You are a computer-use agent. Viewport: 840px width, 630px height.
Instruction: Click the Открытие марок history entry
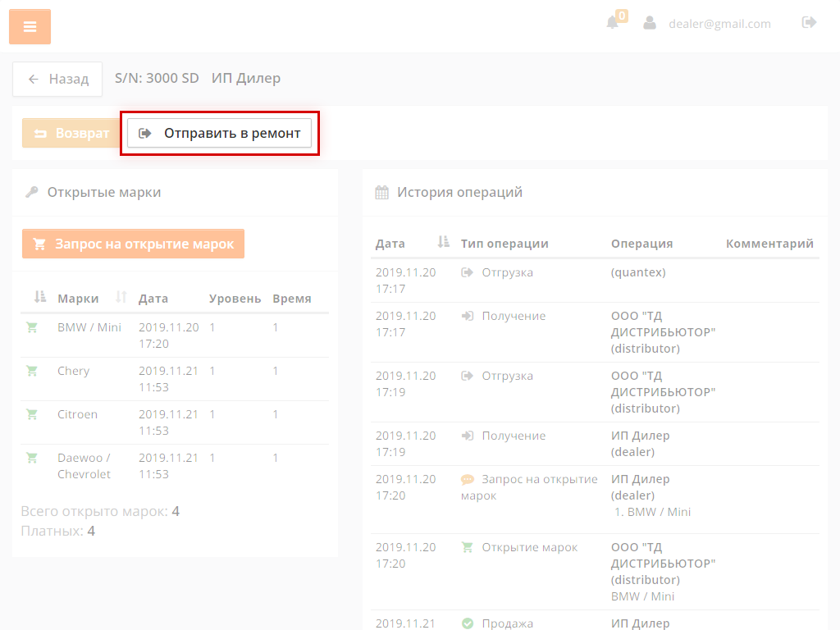click(529, 547)
